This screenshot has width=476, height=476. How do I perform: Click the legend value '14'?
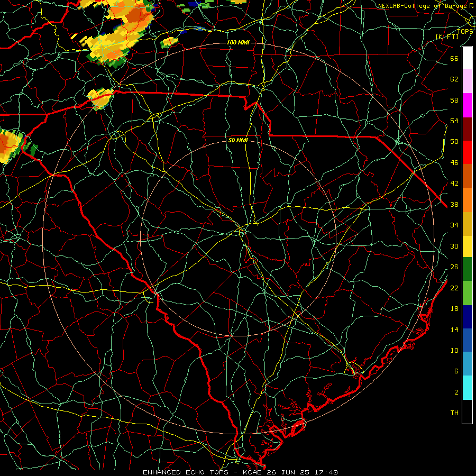click(454, 329)
